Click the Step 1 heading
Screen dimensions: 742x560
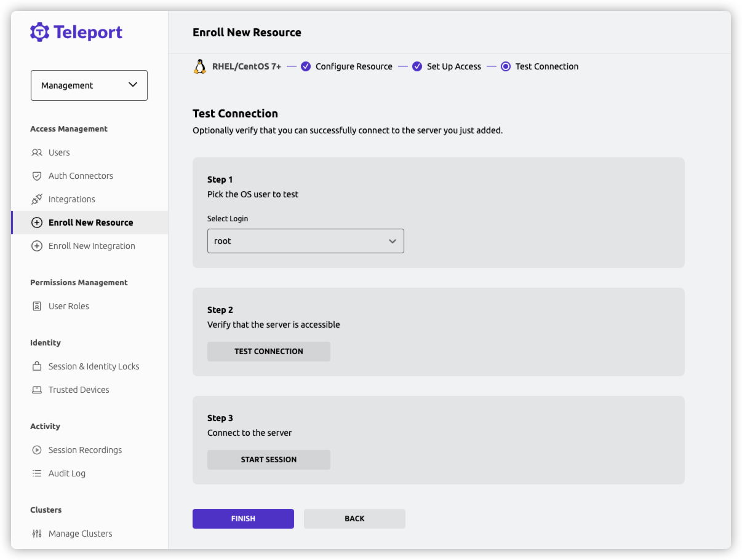tap(220, 179)
